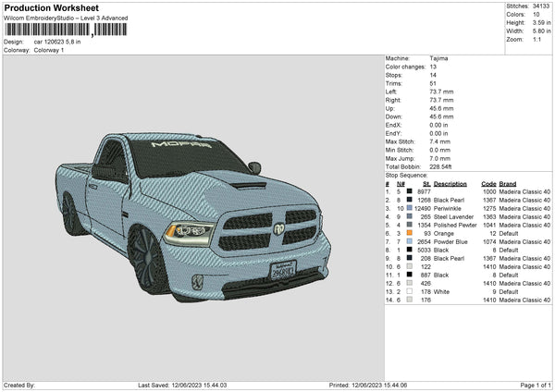Click the stitch count '8977' in row 1
555x392 pixels.
424,191
